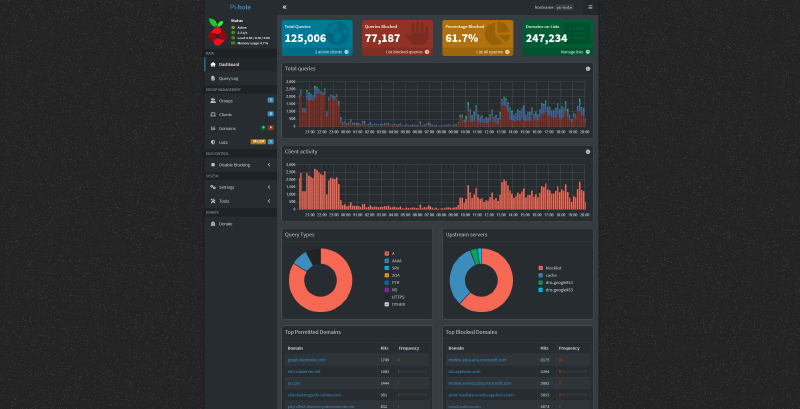This screenshot has width=800, height=409.
Task: Click the Settings gears icon
Action: point(213,187)
